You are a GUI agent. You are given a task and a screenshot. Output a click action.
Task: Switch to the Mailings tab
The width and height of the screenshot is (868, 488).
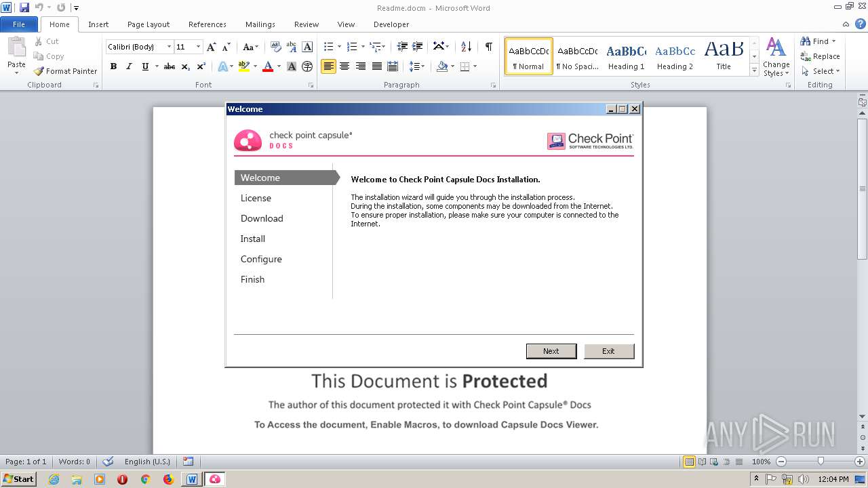pos(260,24)
